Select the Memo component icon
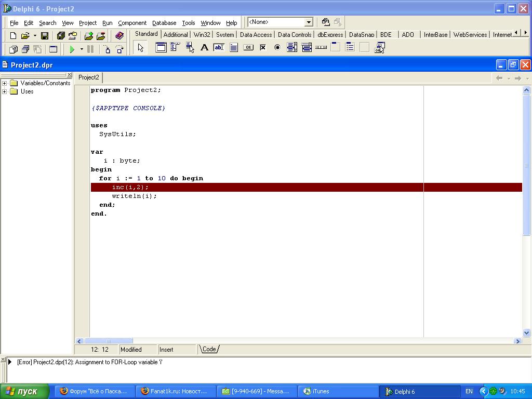The height and width of the screenshot is (399, 532). pyautogui.click(x=234, y=48)
